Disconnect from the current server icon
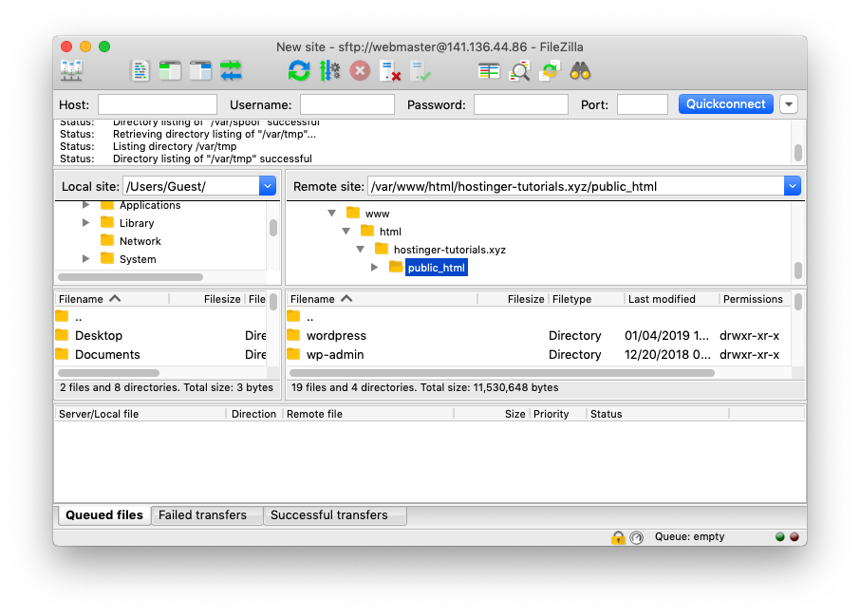The height and width of the screenshot is (616, 860). [x=390, y=71]
